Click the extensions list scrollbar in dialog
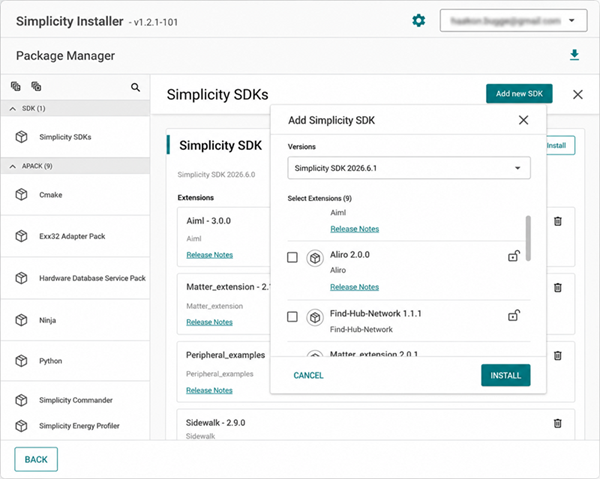This screenshot has height=479, width=600. [528, 238]
